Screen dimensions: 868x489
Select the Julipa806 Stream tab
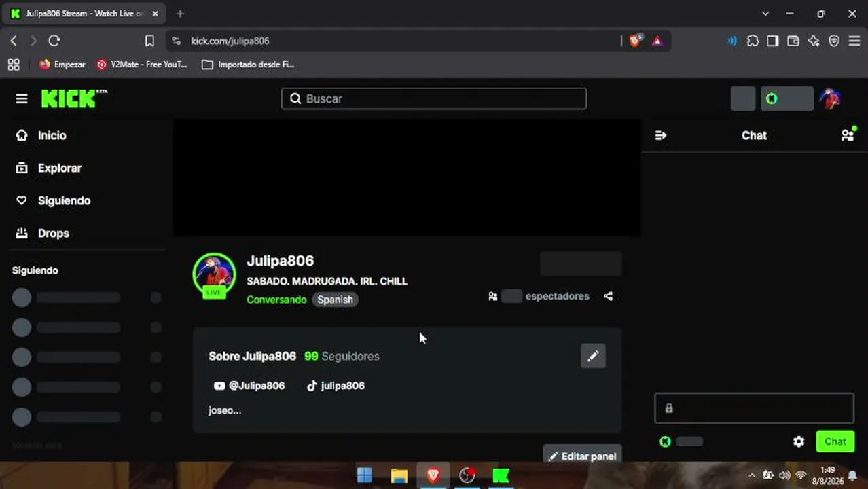point(85,14)
